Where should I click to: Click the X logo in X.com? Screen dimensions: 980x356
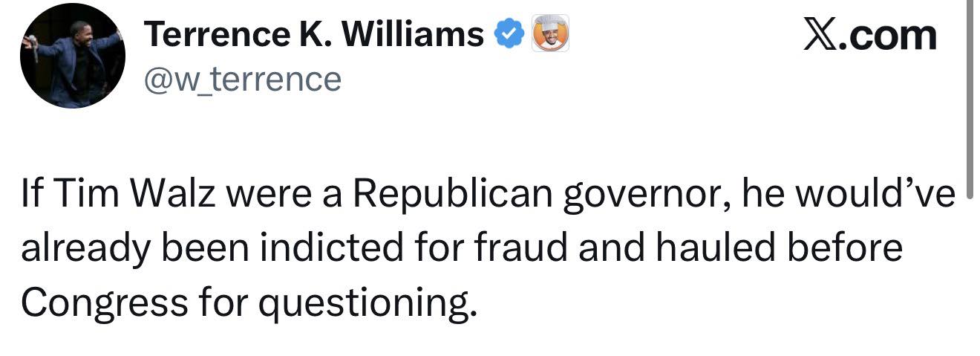(822, 35)
